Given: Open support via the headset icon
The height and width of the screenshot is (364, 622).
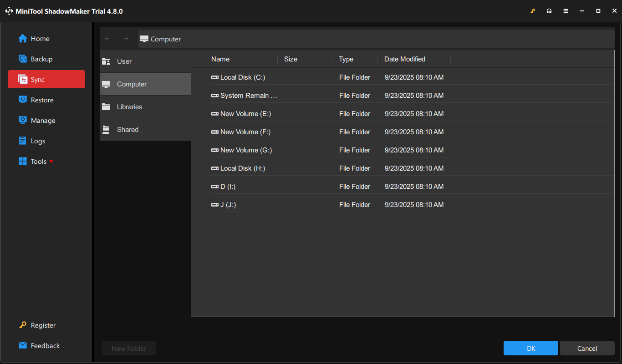Looking at the screenshot, I should click(x=549, y=10).
